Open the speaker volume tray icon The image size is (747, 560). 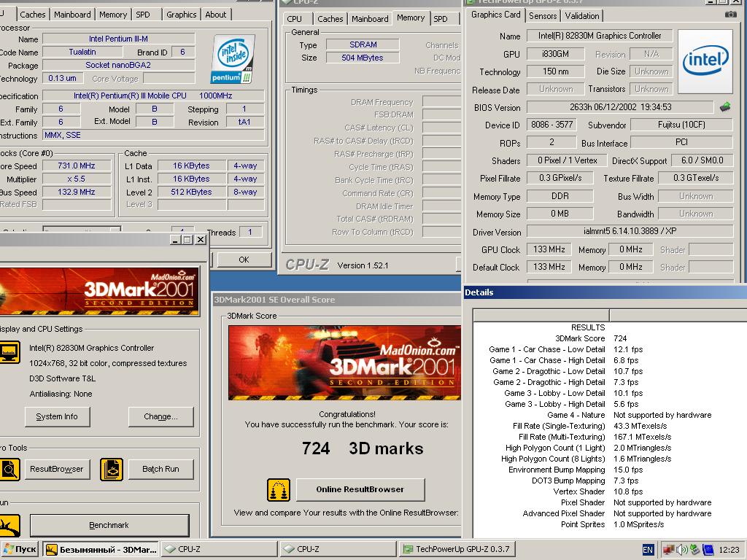tap(682, 550)
